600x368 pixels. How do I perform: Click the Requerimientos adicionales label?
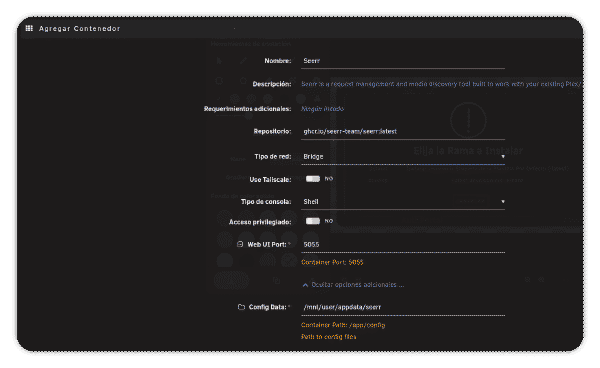click(x=248, y=109)
